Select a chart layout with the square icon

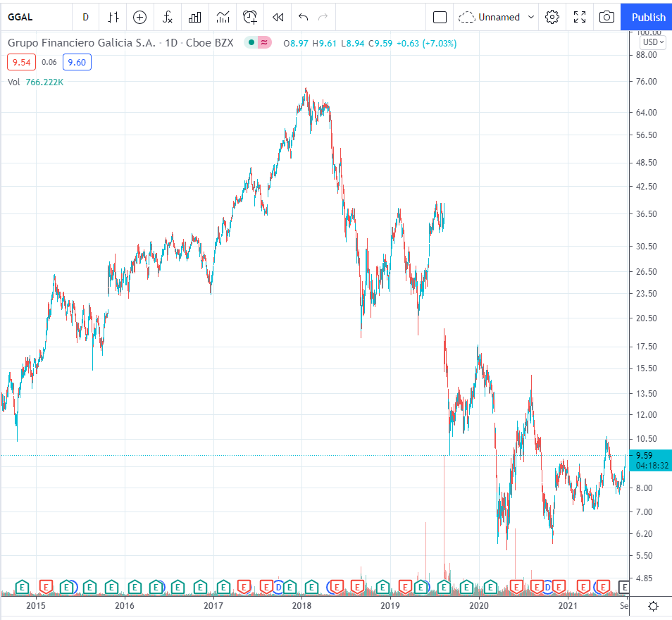click(440, 16)
